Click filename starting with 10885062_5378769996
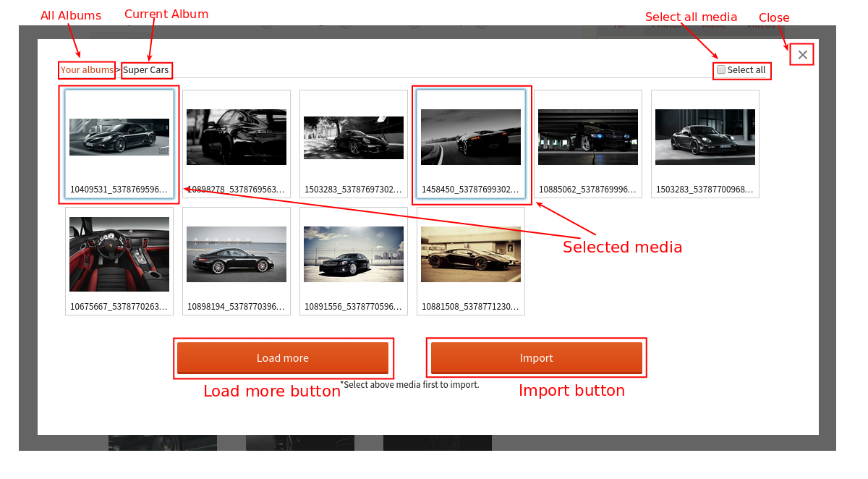 pyautogui.click(x=587, y=190)
